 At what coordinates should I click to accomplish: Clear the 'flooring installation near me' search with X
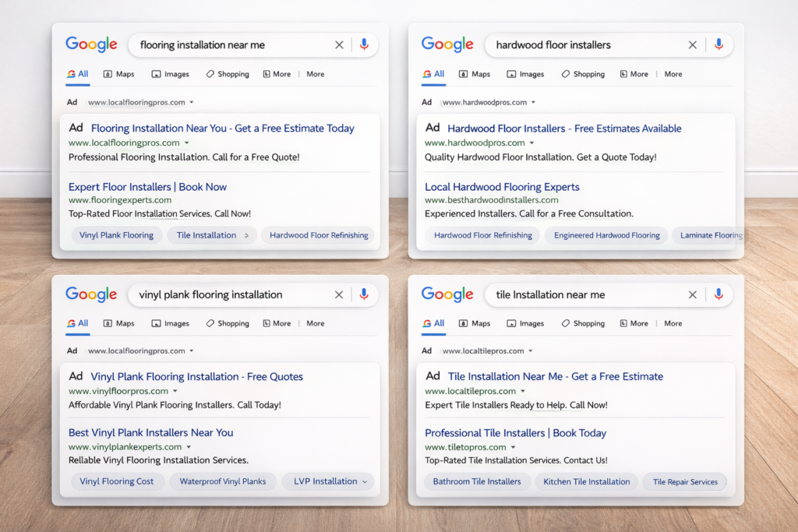(x=339, y=44)
